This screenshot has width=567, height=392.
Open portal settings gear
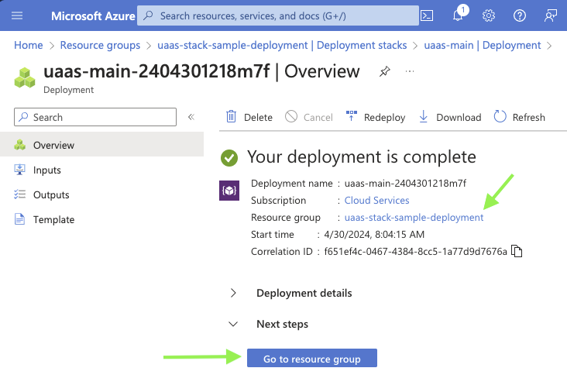(489, 15)
